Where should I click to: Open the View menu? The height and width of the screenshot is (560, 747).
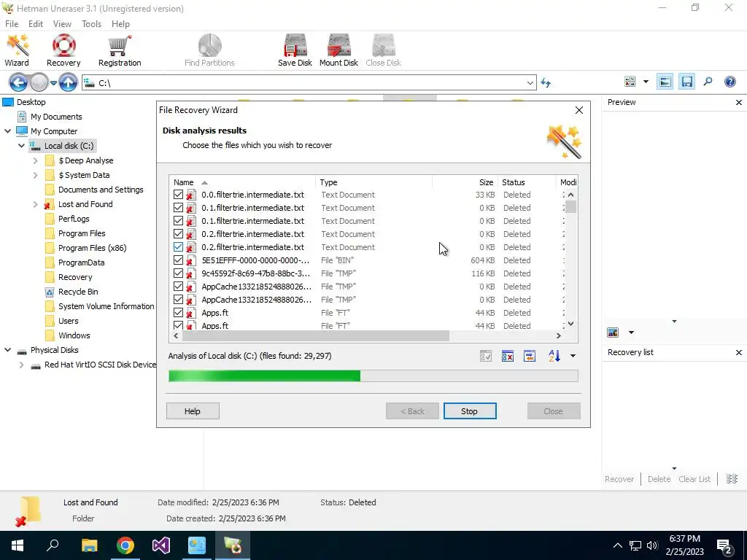pyautogui.click(x=62, y=24)
